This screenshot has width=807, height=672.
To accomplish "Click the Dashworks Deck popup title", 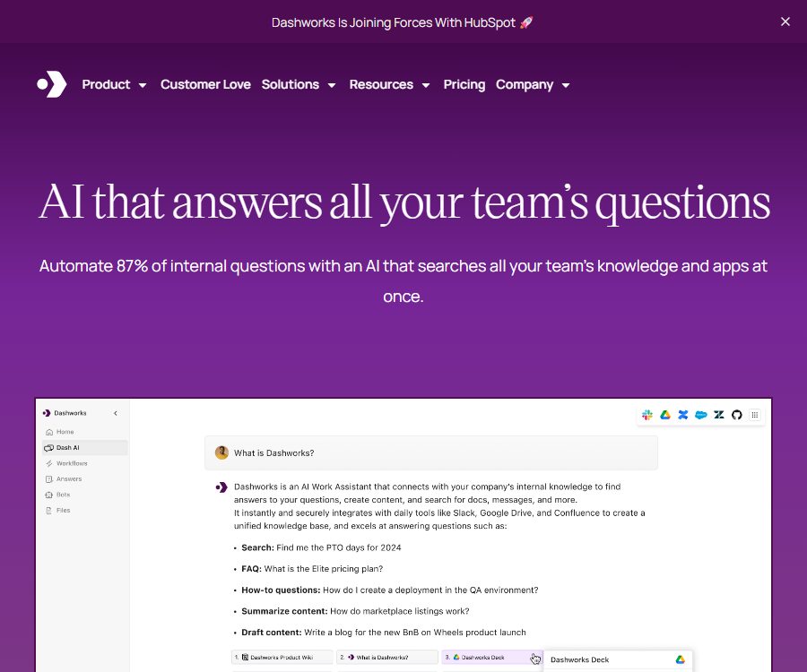I will click(x=579, y=659).
